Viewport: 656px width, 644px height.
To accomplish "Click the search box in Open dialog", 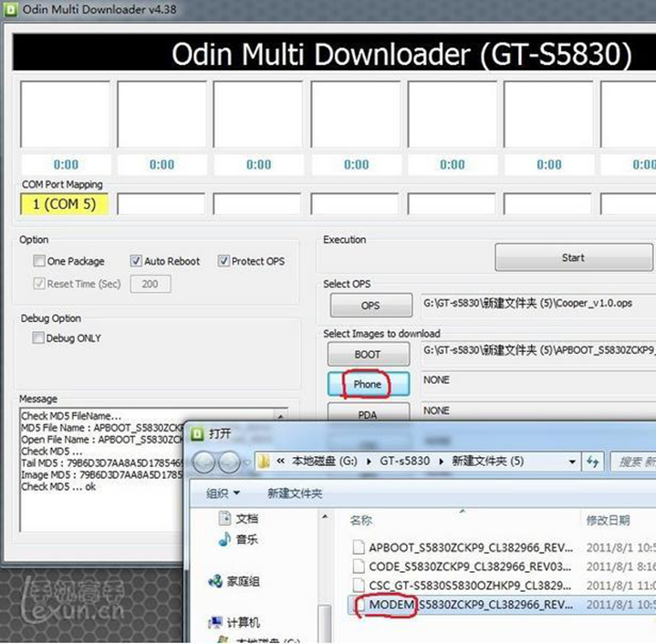I will (x=633, y=462).
